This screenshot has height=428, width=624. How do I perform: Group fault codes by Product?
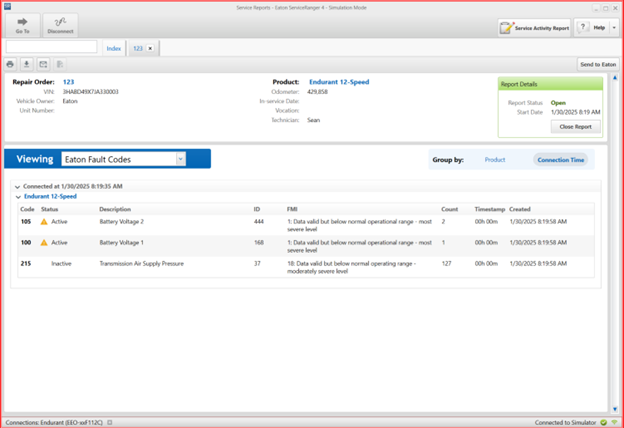point(494,159)
